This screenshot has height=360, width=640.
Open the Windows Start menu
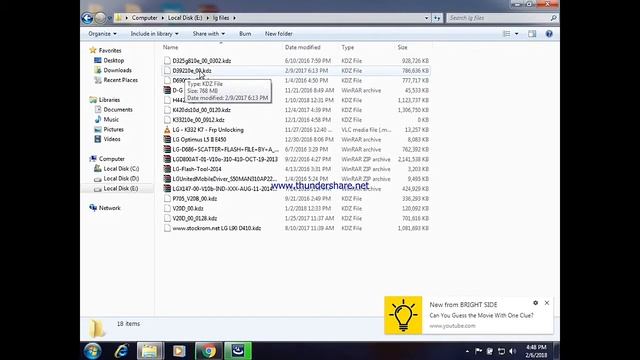(93, 351)
